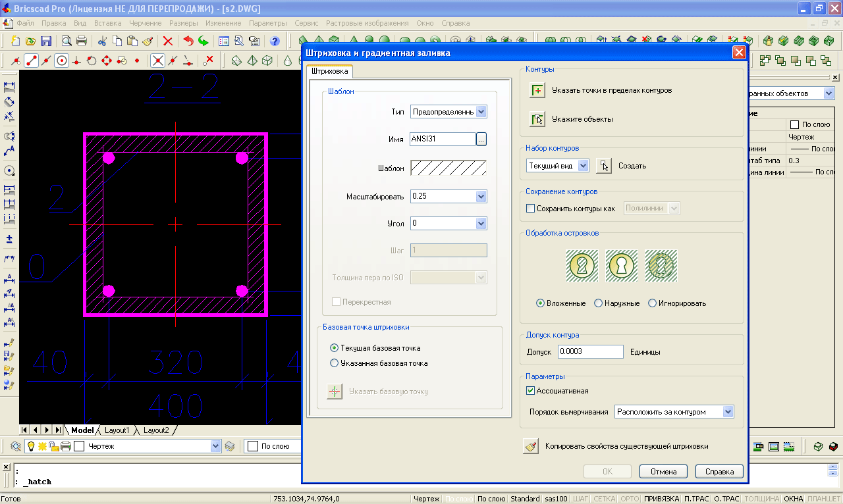Click the create boundary set icon
This screenshot has width=843, height=504.
pos(603,166)
